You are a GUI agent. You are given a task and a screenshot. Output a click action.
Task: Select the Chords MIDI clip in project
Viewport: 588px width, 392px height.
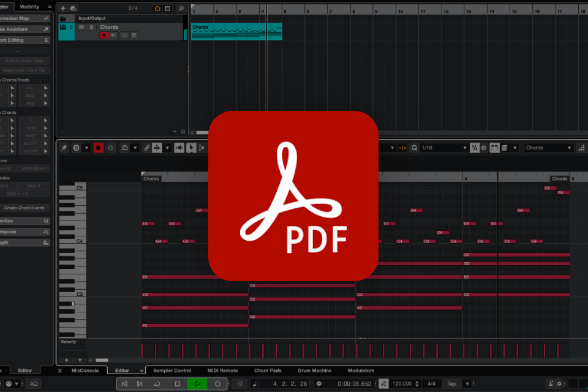[x=236, y=31]
